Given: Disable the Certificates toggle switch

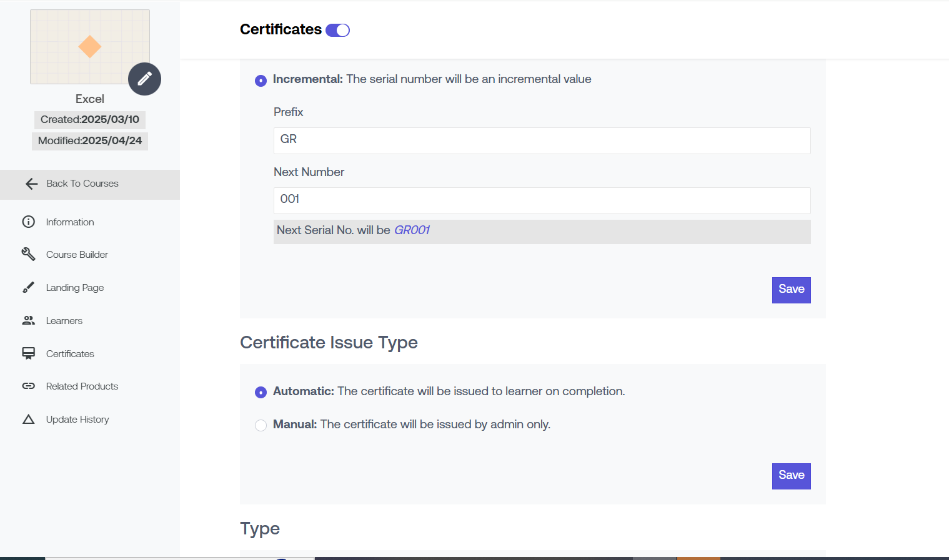Looking at the screenshot, I should pos(337,30).
